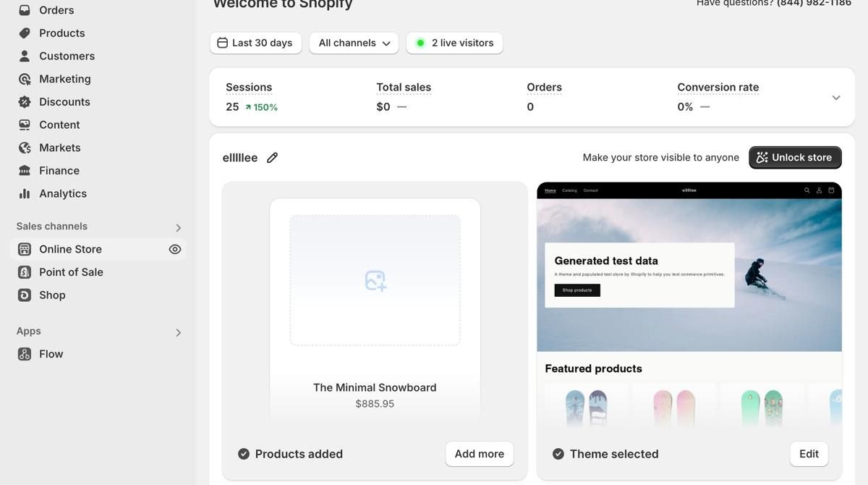Viewport: 868px width, 485px height.
Task: Open Finance in the sidebar
Action: [98, 171]
